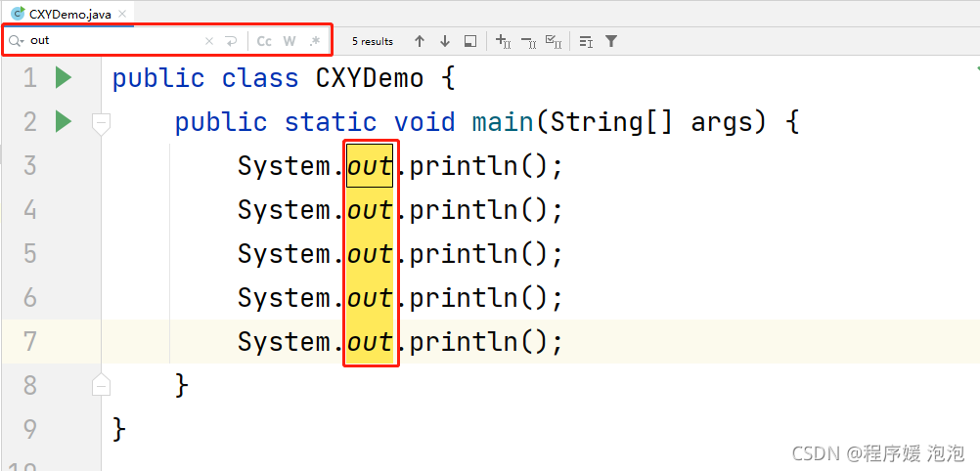Viewport: 980px width, 471px height.
Task: Go to next occurrence down arrow
Action: pyautogui.click(x=445, y=41)
